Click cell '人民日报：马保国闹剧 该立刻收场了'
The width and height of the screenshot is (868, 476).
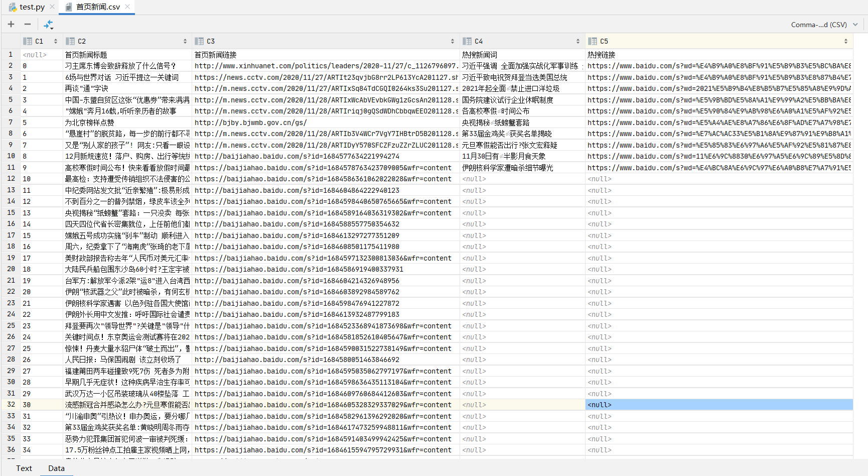[127, 360]
